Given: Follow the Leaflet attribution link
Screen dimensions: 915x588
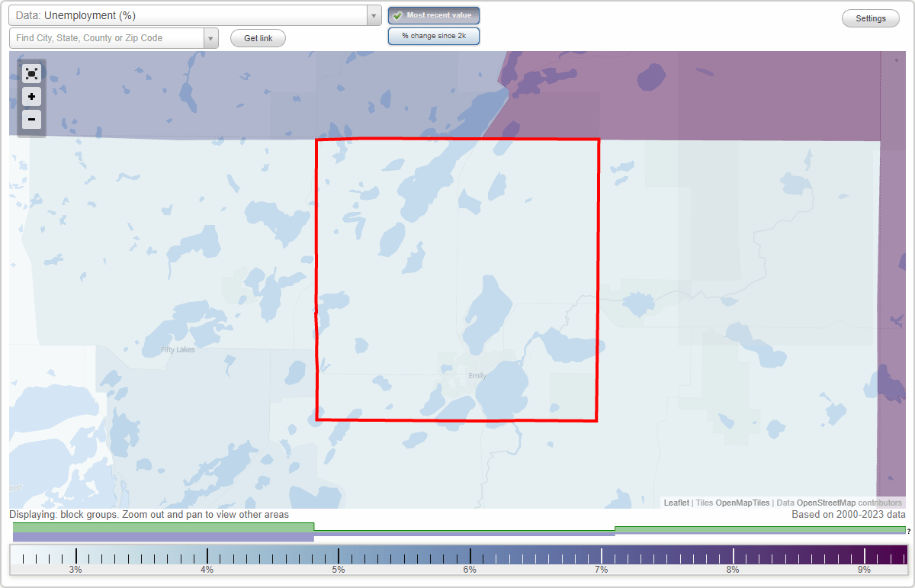Looking at the screenshot, I should pyautogui.click(x=676, y=503).
